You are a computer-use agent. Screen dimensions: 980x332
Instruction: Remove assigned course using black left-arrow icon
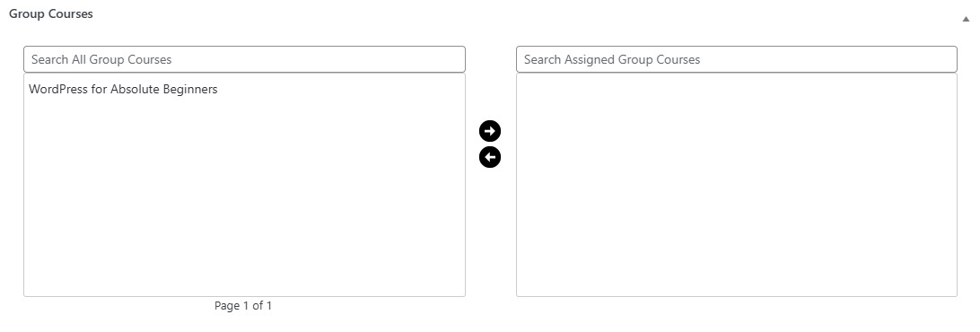click(x=490, y=157)
